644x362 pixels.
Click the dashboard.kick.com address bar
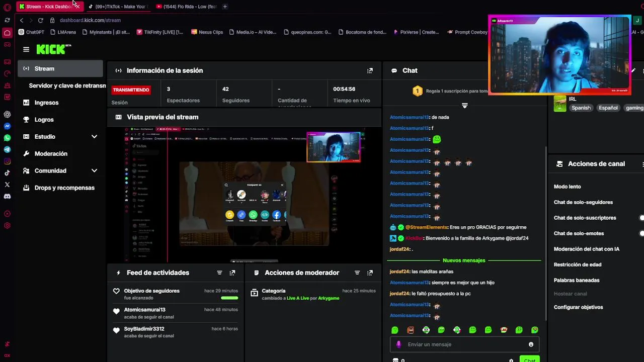click(90, 21)
